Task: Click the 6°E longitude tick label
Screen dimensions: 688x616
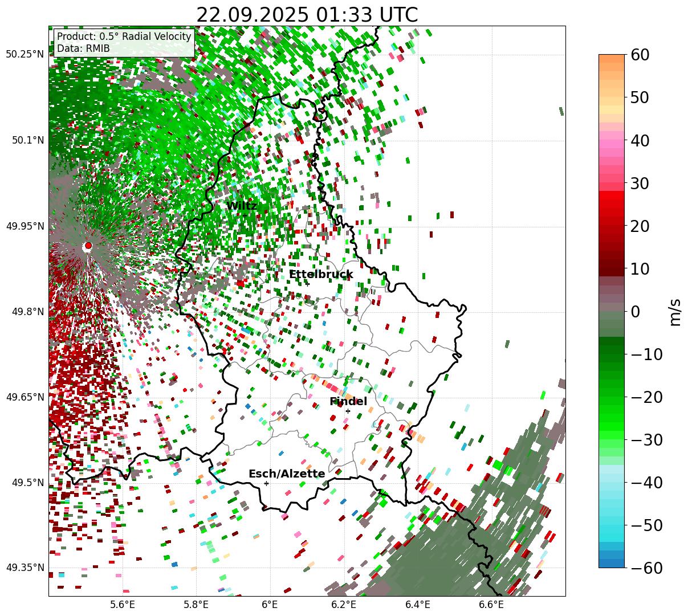Action: tap(270, 605)
